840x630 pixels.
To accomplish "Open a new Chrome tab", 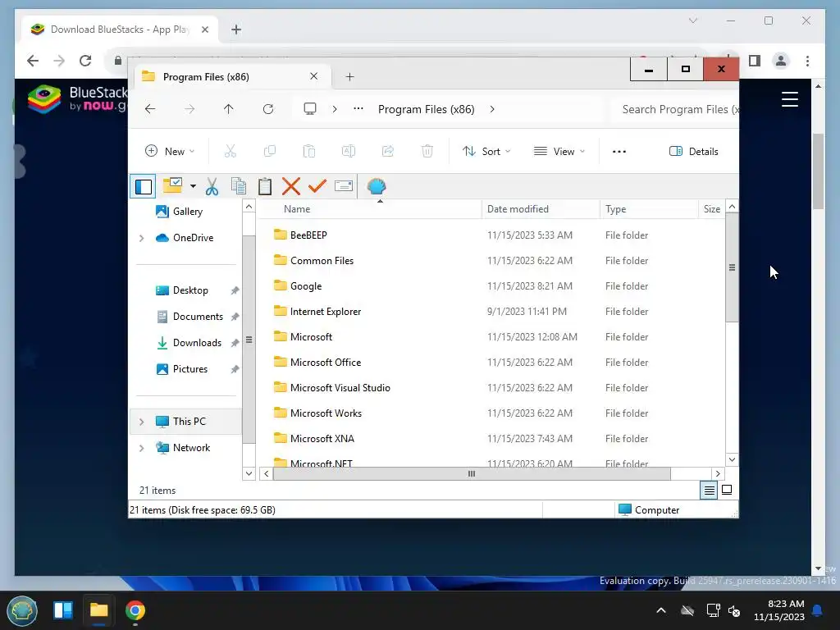I will 236,30.
